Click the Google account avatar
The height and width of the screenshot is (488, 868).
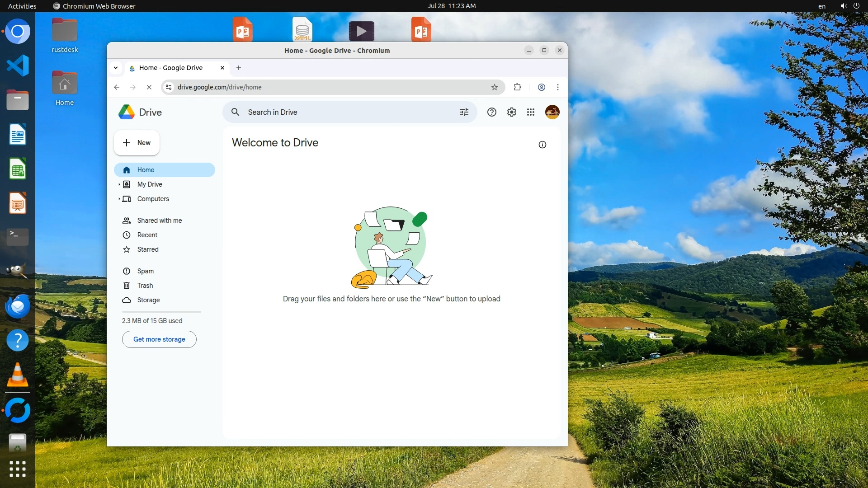[x=552, y=112]
